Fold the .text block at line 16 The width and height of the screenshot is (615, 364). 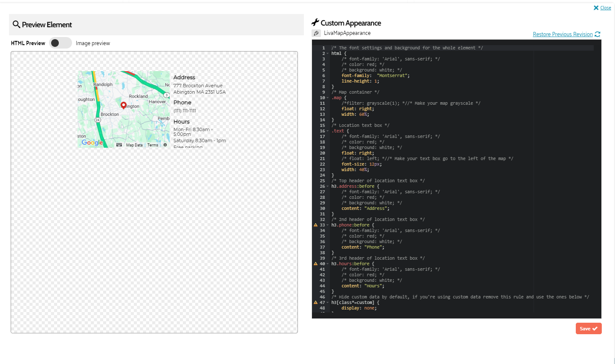[x=328, y=131]
